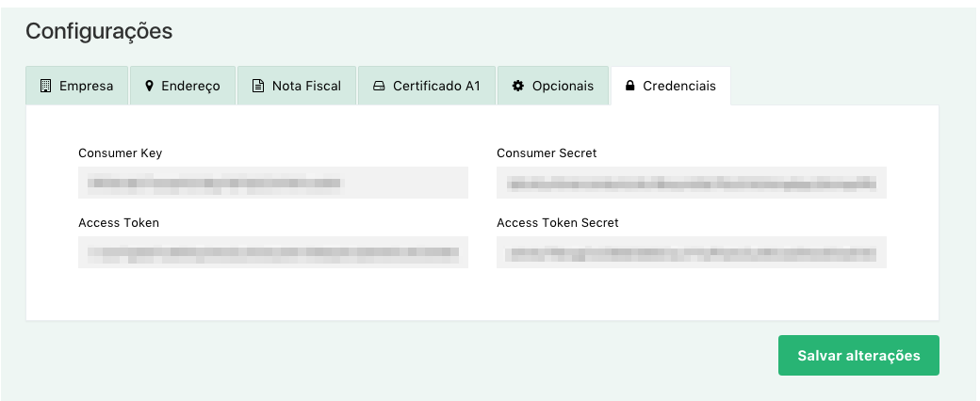
Task: Click the Access Token Secret label
Action: click(x=558, y=222)
